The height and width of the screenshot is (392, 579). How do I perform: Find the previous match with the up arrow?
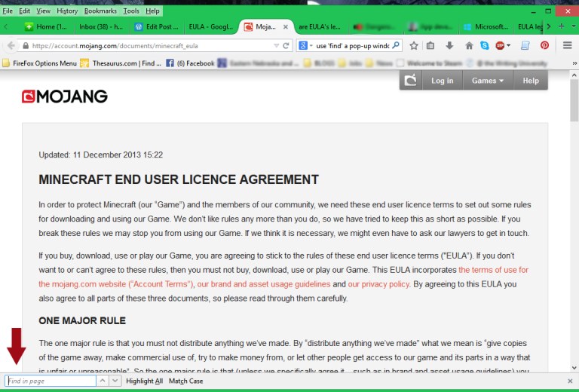click(103, 381)
